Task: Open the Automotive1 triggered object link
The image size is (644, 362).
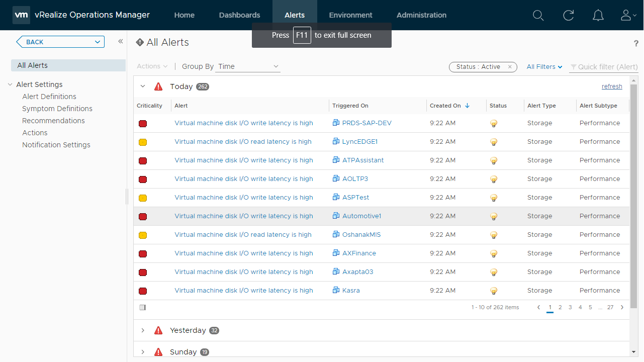Action: pyautogui.click(x=361, y=216)
